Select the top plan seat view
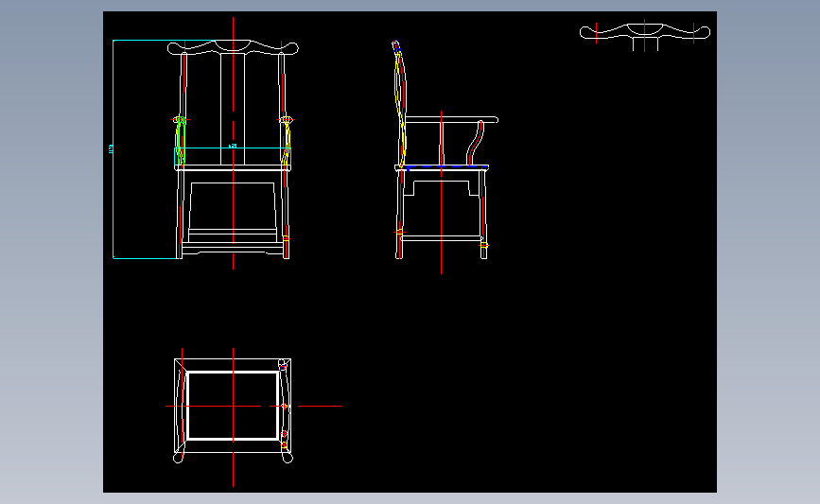Screen dimensions: 820x504 (233, 410)
